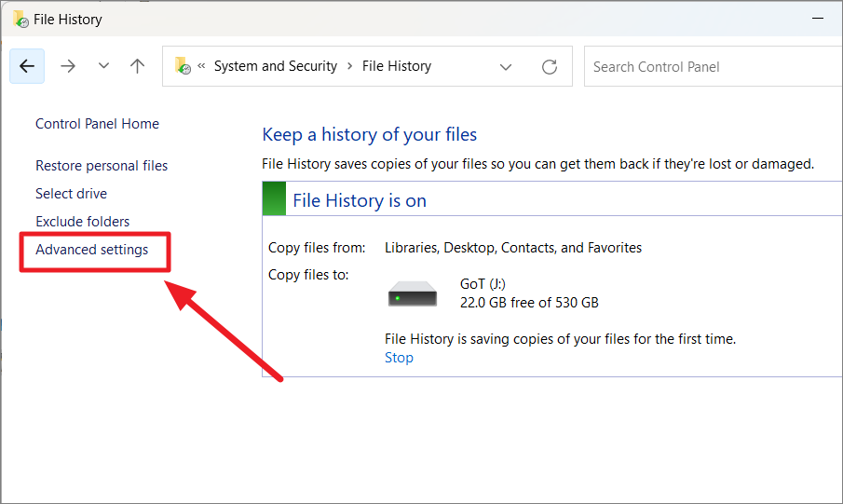This screenshot has width=843, height=504.
Task: Click the File History icon in address bar
Action: [183, 65]
